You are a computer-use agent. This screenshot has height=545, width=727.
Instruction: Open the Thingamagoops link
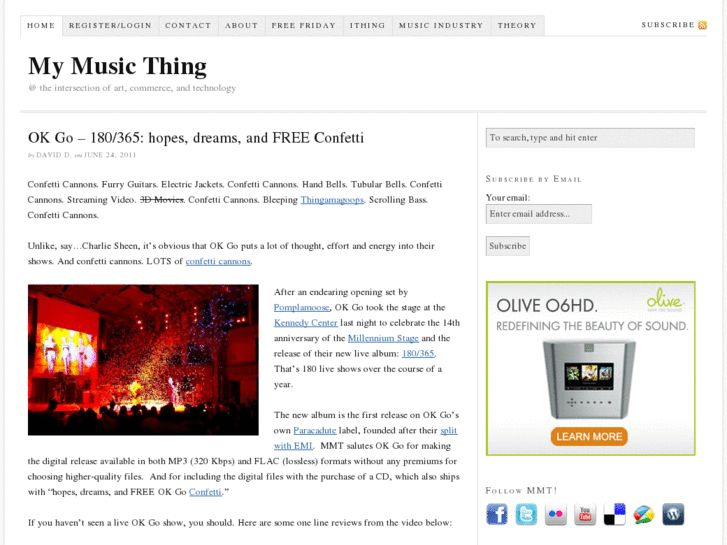coord(332,200)
